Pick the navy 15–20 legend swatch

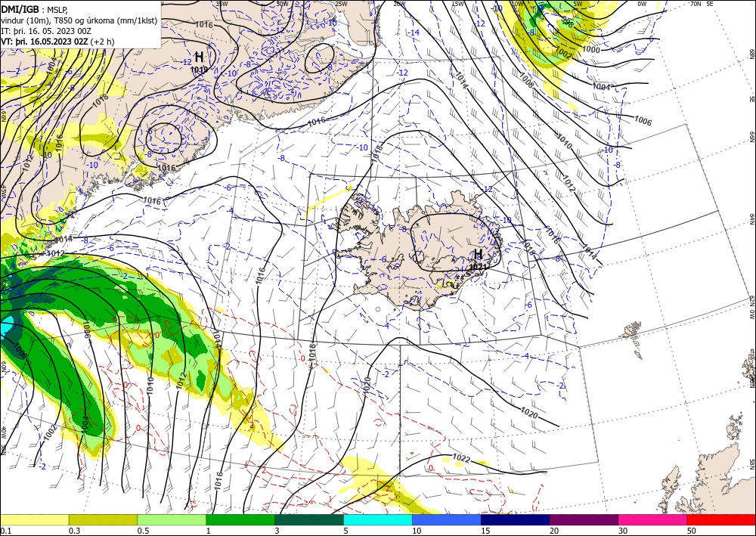516,519
